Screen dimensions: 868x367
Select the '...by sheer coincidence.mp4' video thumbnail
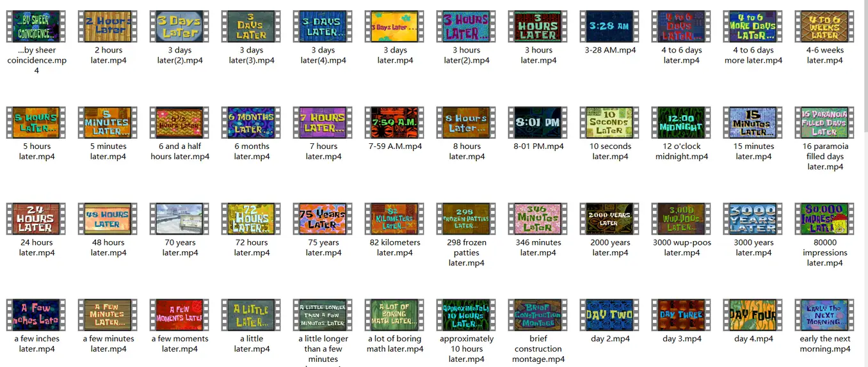tap(36, 26)
